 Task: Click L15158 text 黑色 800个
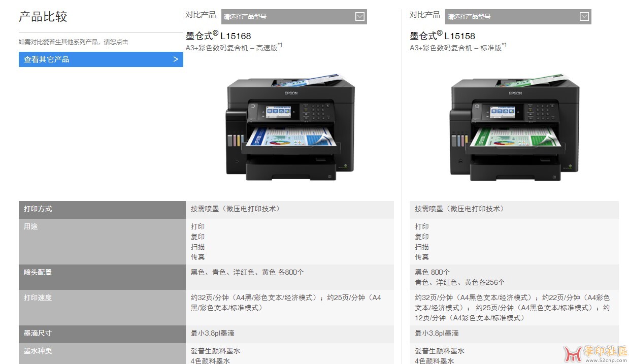433,272
